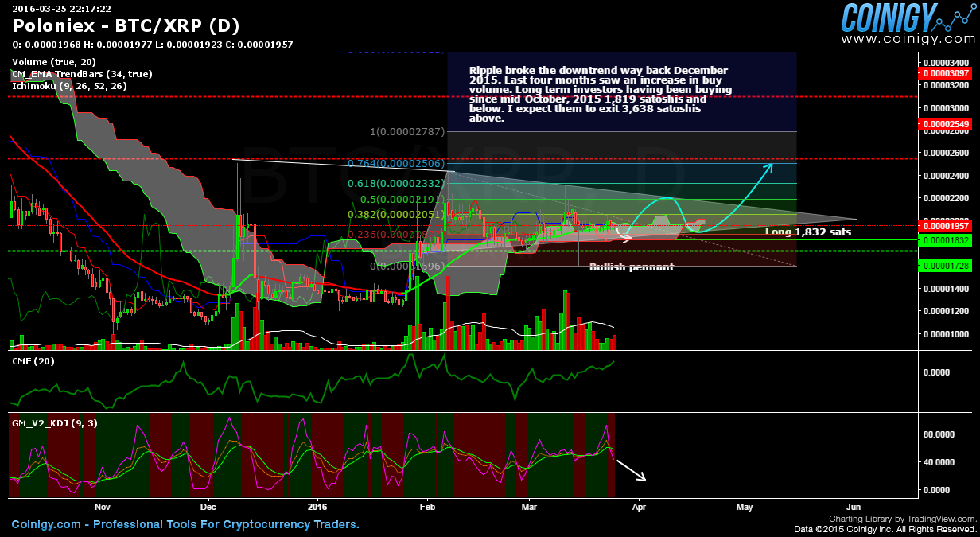Open the www.coinigy.com link under the logo

pyautogui.click(x=908, y=38)
